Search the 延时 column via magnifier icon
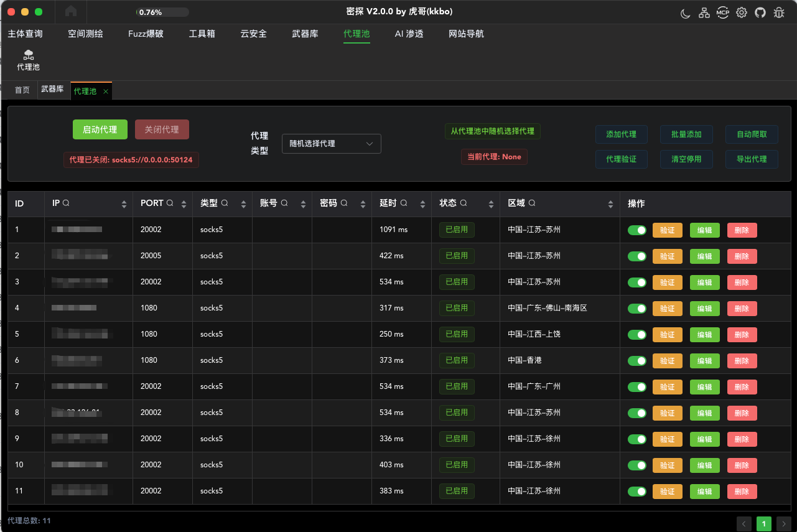The width and height of the screenshot is (797, 532). coord(404,203)
